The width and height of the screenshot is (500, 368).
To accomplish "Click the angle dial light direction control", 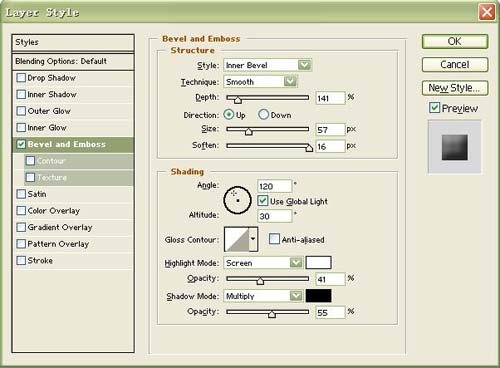I will tap(237, 200).
